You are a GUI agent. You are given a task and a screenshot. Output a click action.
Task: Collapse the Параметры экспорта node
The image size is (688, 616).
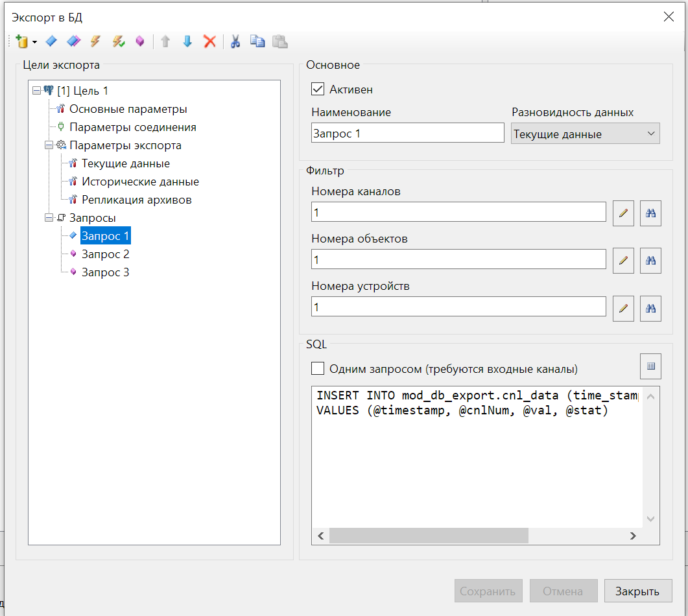[x=49, y=145]
